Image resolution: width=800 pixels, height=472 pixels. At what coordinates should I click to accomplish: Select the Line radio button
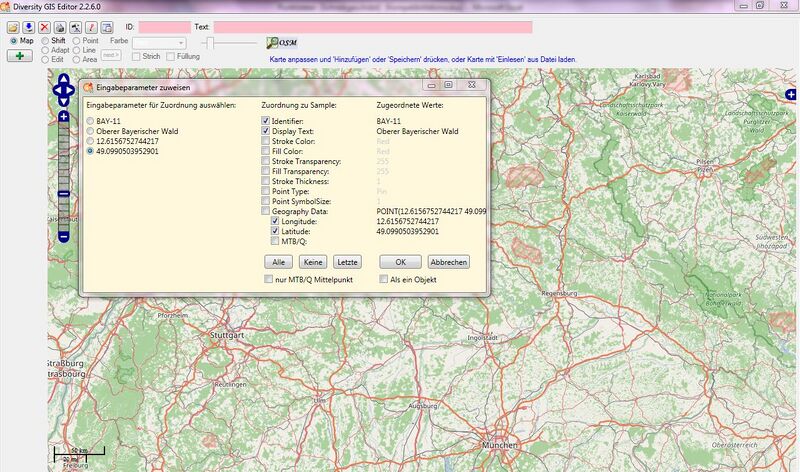click(x=77, y=50)
